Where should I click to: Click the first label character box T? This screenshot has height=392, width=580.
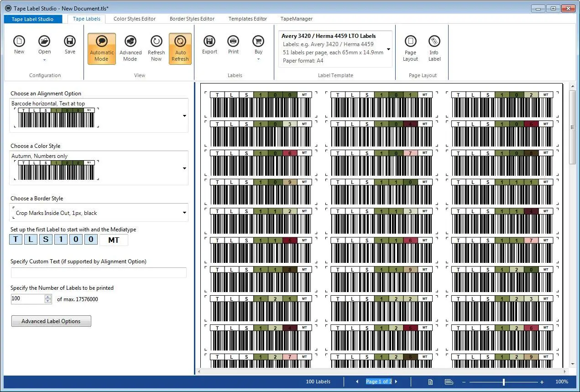(16, 239)
